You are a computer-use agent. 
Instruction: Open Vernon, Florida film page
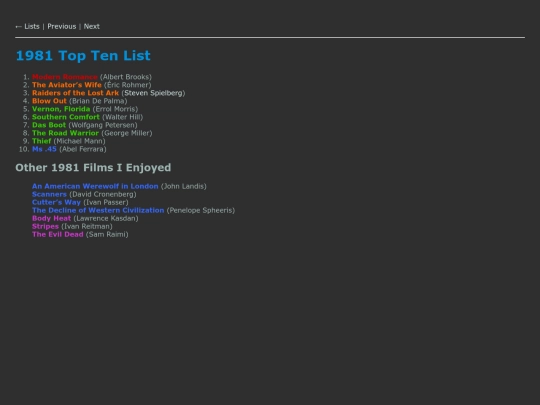point(61,109)
